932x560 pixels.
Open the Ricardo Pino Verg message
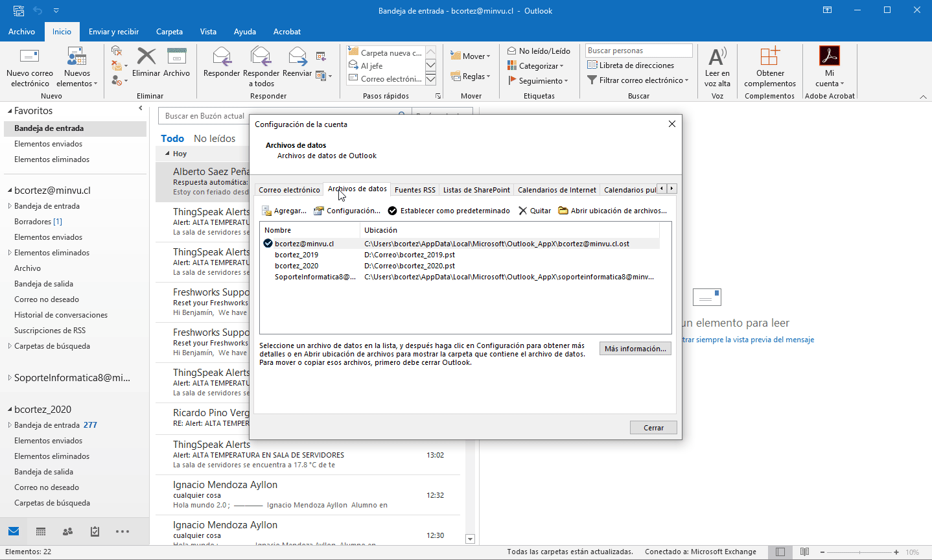tap(211, 418)
